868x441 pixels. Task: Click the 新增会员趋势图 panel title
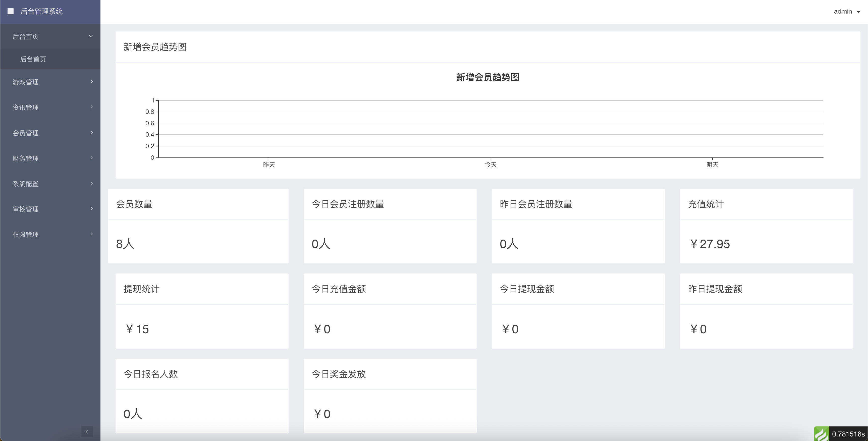pyautogui.click(x=155, y=47)
